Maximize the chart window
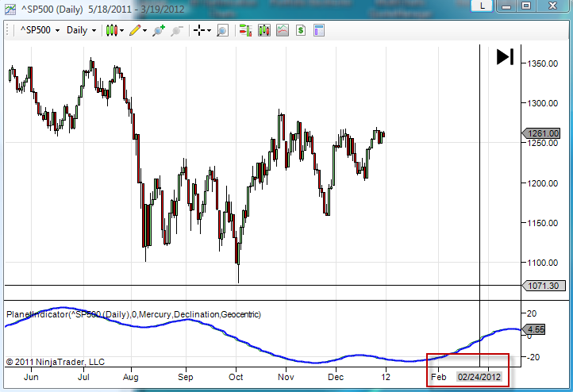Screen dimensions: 573x392 coord(527,6)
